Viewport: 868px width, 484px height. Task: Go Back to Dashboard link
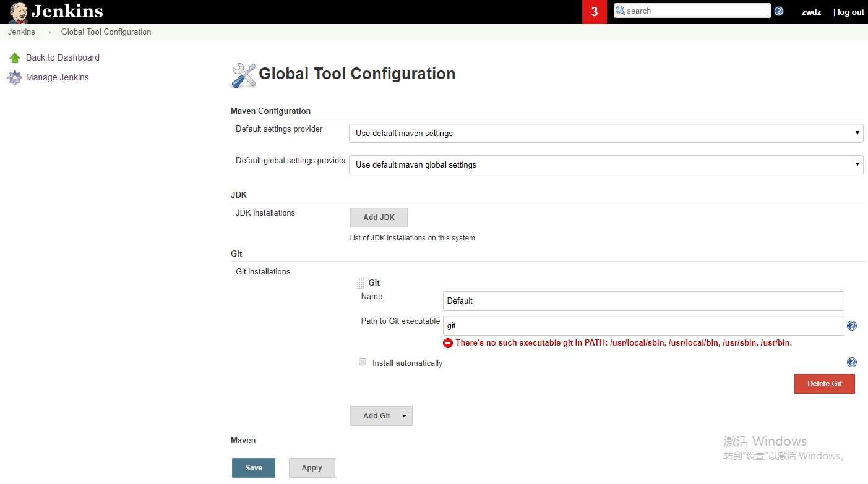(x=62, y=57)
